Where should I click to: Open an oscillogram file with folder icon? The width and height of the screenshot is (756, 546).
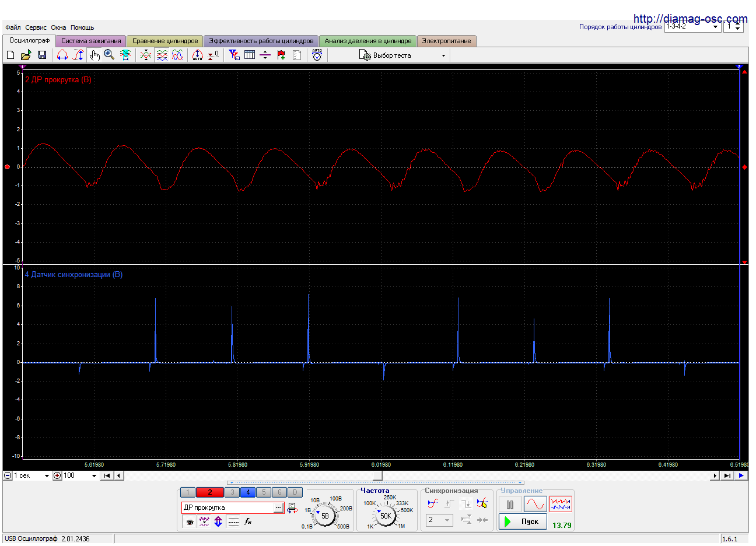[26, 55]
